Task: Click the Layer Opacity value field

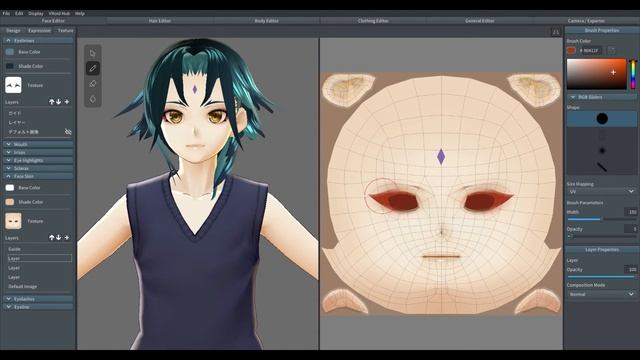Action: pyautogui.click(x=631, y=269)
